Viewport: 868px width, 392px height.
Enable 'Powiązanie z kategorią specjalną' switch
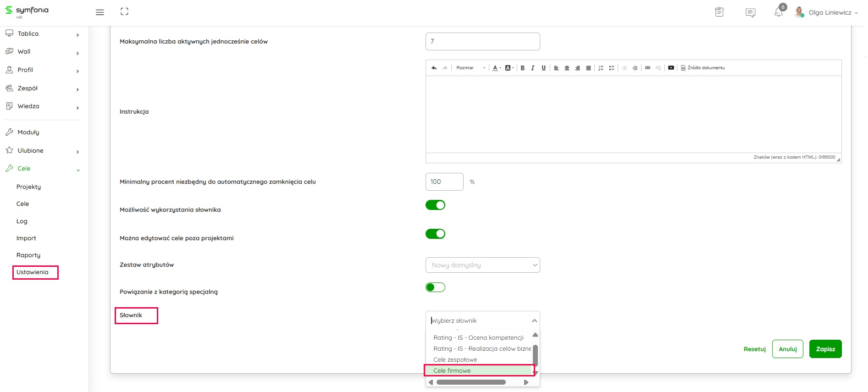coord(435,287)
